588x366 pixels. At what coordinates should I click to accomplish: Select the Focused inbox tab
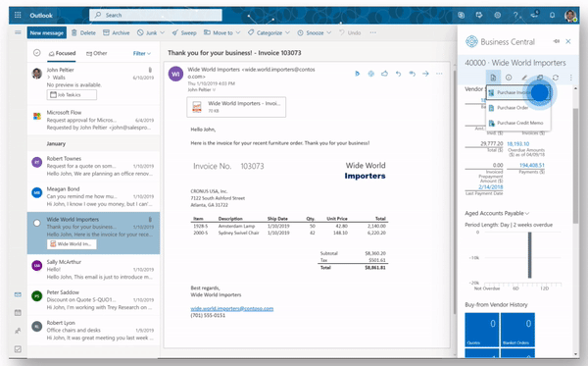pyautogui.click(x=63, y=53)
